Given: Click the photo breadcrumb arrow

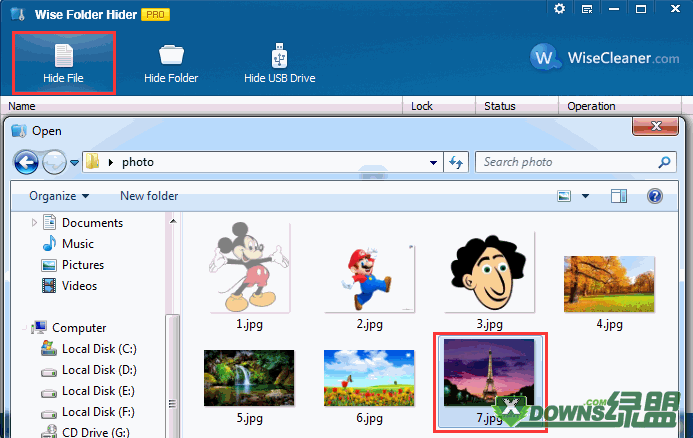Looking at the screenshot, I should pyautogui.click(x=111, y=162).
